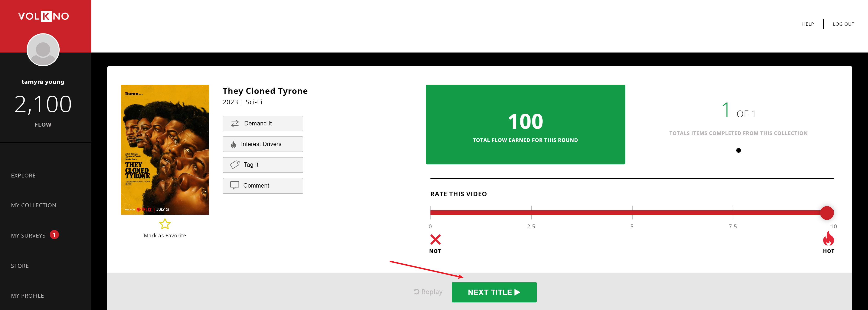Open My Collection in sidebar

pos(33,205)
